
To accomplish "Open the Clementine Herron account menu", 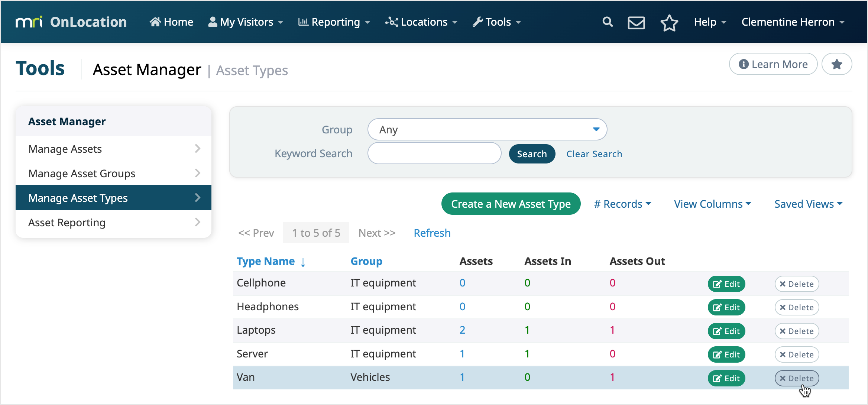I will coord(793,22).
